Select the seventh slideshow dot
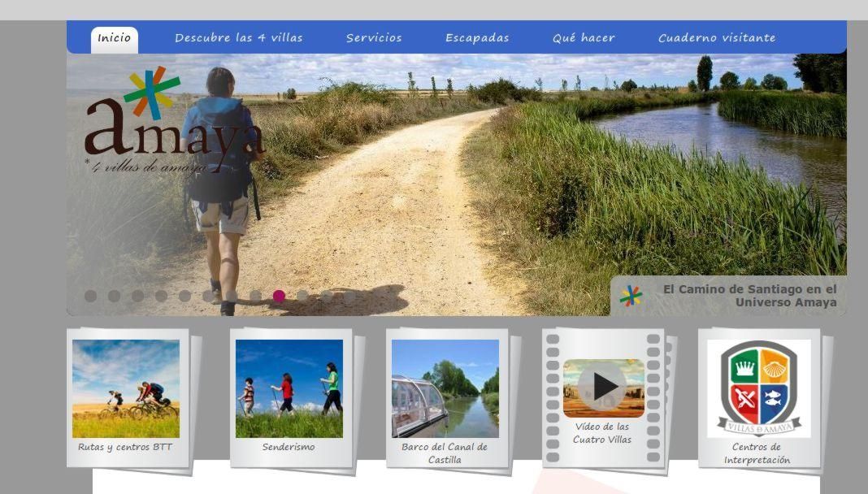The image size is (868, 494). coord(232,296)
